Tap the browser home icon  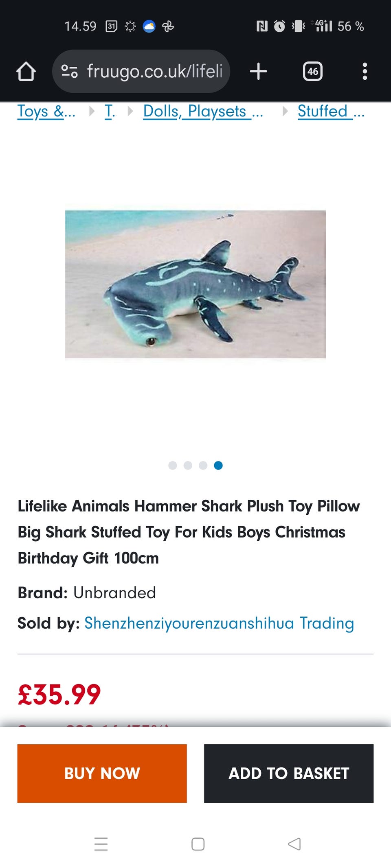tap(26, 72)
